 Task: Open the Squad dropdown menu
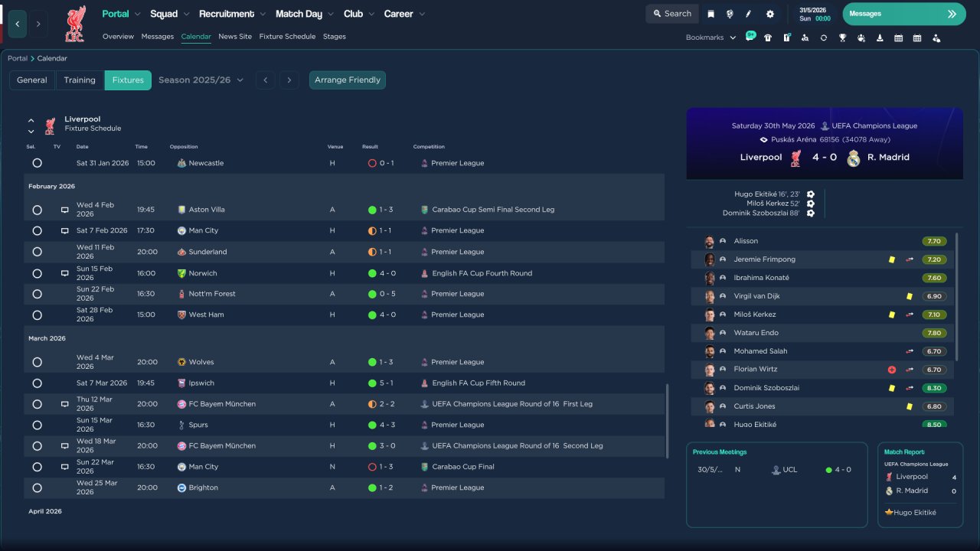[x=169, y=14]
